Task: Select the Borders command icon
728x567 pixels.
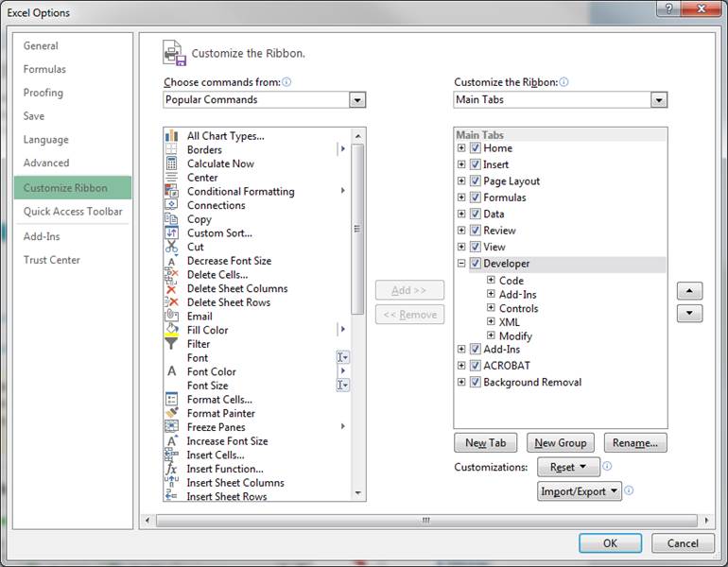Action: click(171, 149)
